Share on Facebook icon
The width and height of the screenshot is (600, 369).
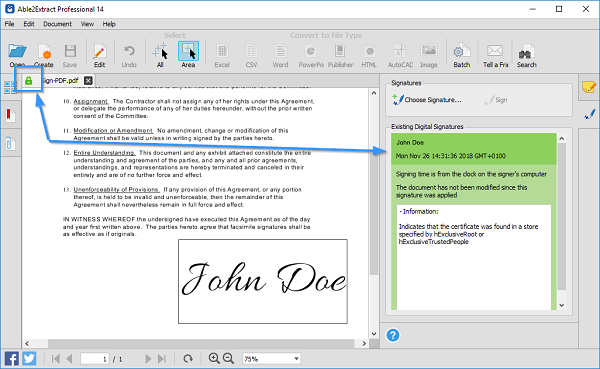pos(11,359)
